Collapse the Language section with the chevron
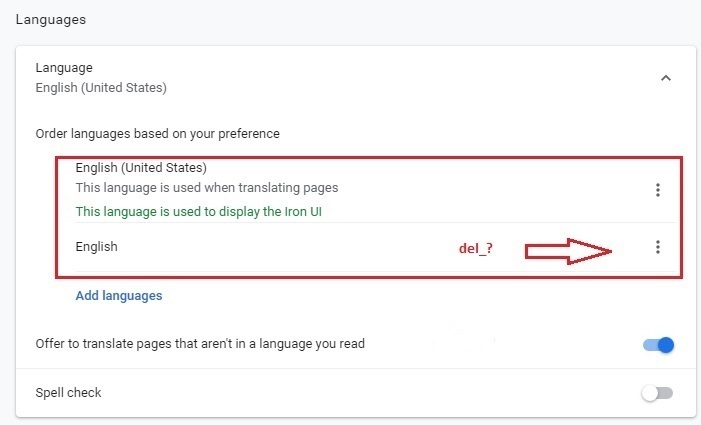This screenshot has height=425, width=701. point(666,78)
